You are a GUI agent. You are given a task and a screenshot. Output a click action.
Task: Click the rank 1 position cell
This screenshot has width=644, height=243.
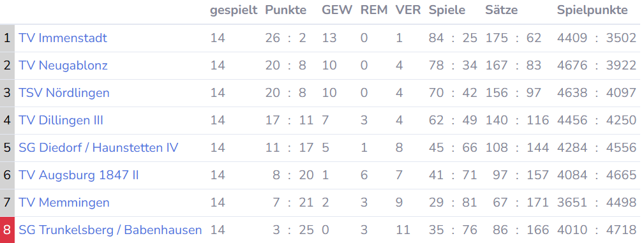point(7,38)
